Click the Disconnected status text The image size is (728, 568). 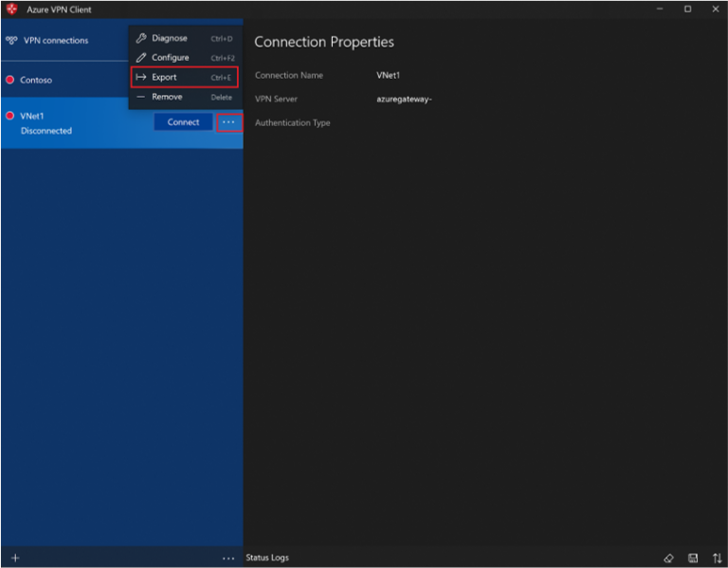coord(46,131)
